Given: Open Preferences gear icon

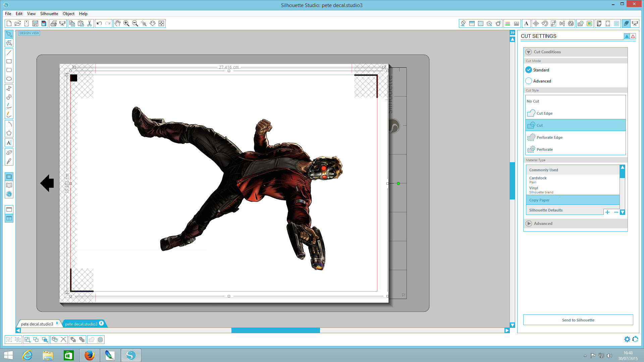Looking at the screenshot, I should click(x=627, y=339).
